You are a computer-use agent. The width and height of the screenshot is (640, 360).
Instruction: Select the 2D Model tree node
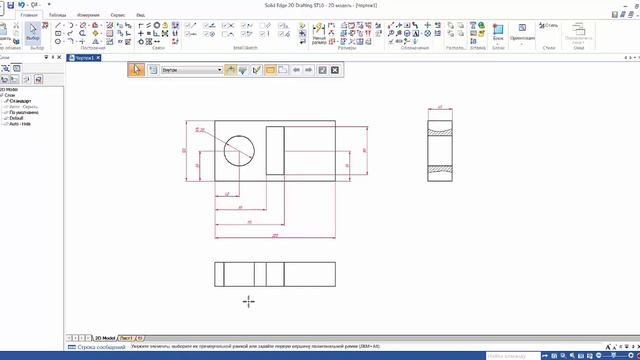tap(9, 89)
